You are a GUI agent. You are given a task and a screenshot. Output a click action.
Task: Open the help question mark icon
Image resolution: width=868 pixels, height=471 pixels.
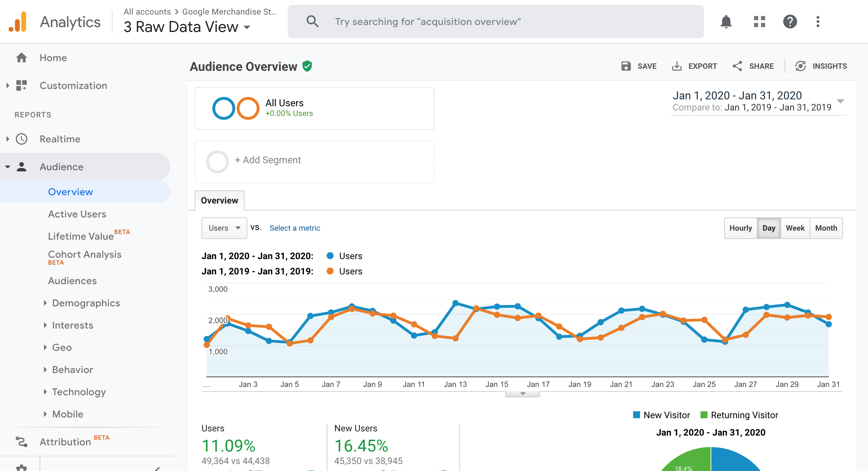[790, 22]
